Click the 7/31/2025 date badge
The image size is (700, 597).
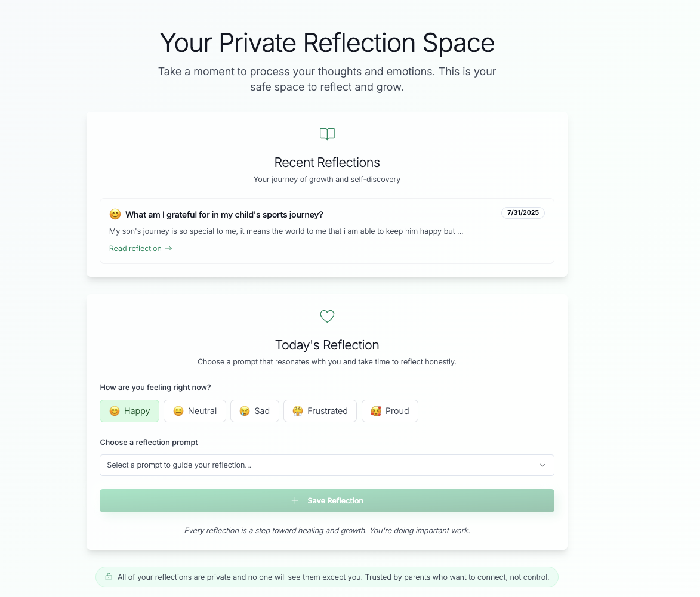(523, 212)
